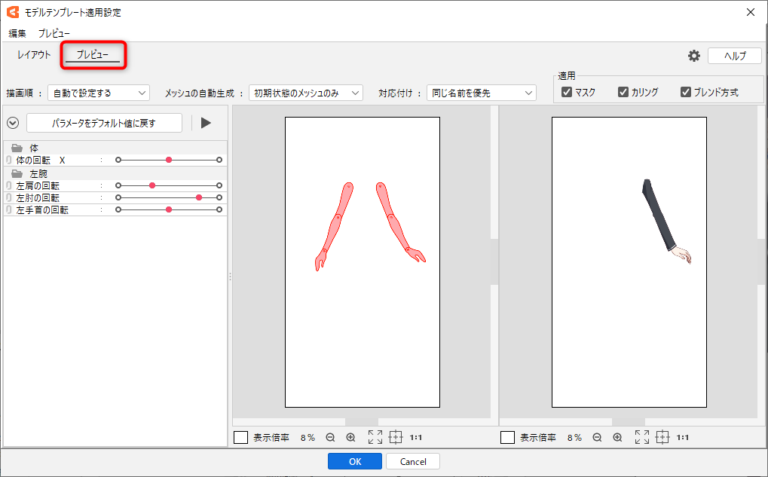Image resolution: width=768 pixels, height=477 pixels.
Task: Click パラメータをデフォルト値に戻す button
Action: click(104, 123)
